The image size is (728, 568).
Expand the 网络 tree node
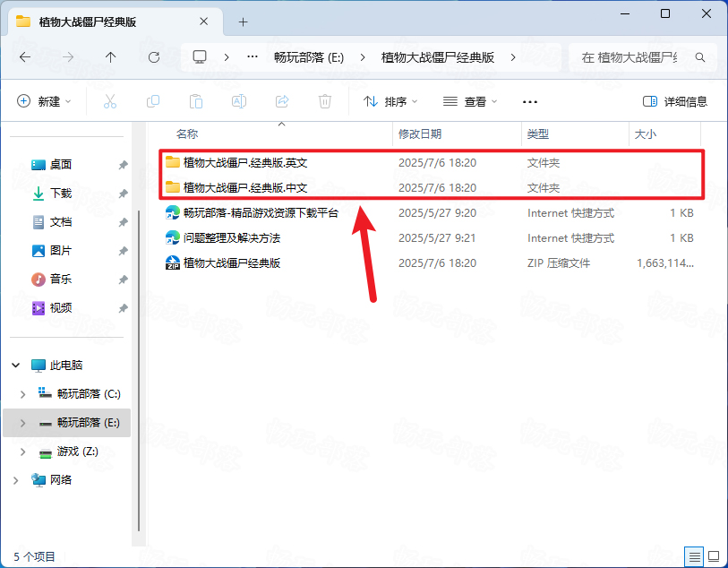point(16,480)
